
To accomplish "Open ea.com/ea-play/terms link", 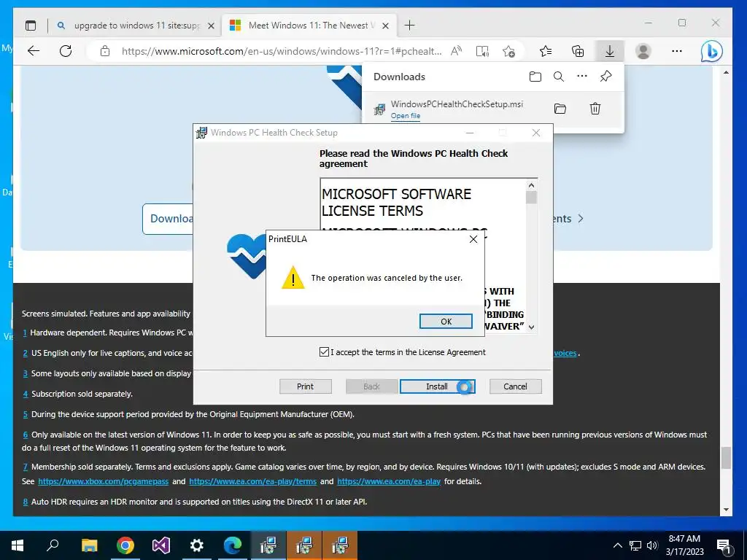I will [252, 481].
